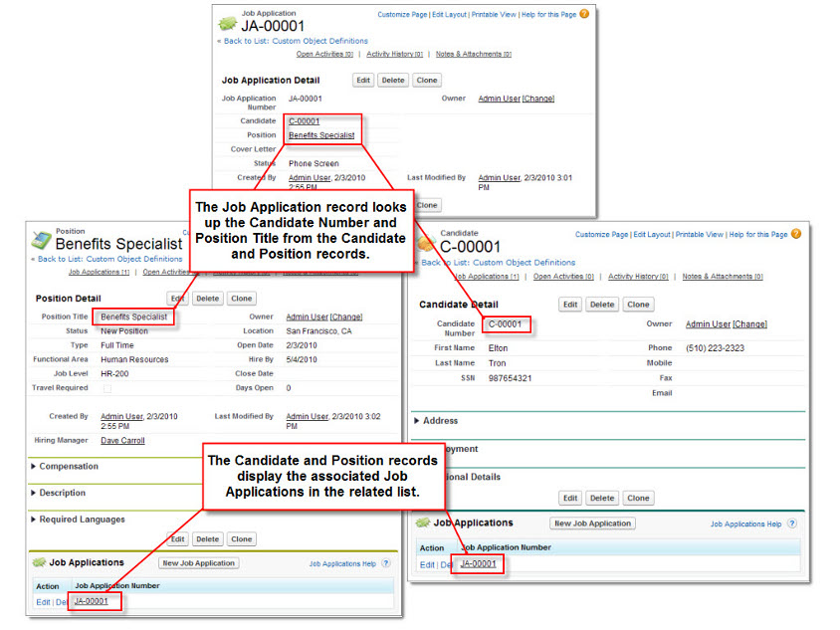This screenshot has height=630, width=840.
Task: Toggle the Travel Required checkbox
Action: 107,388
